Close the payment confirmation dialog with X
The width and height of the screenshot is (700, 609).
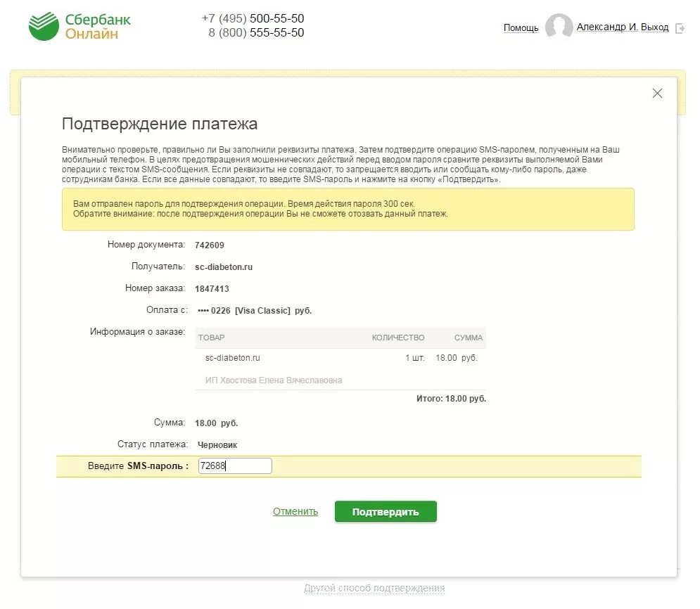(x=657, y=94)
